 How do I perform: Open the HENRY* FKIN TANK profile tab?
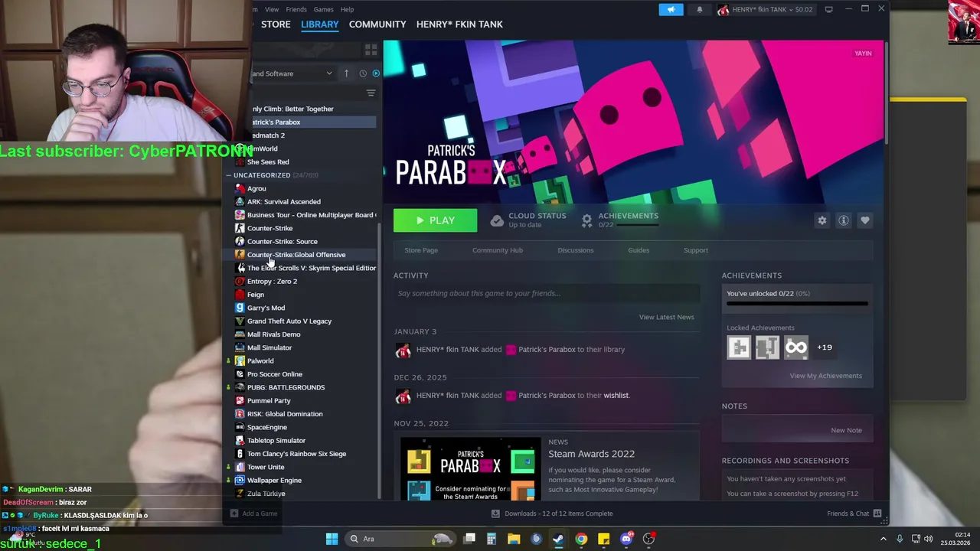pyautogui.click(x=459, y=24)
